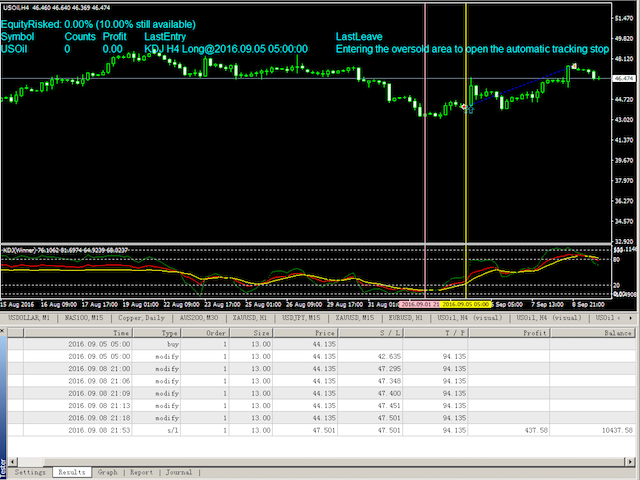Switch to the Graph tab in Tester
Screen dimensions: 640x480
point(108,471)
